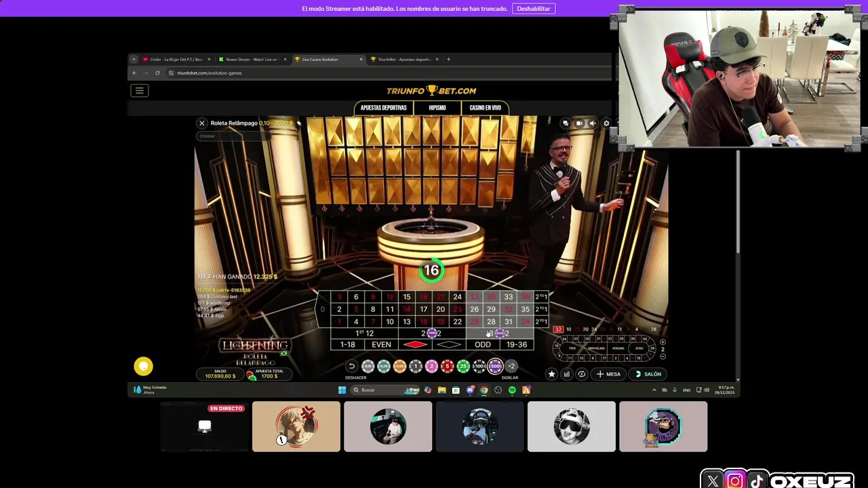This screenshot has height=488, width=868.
Task: Bet on the 2nd 12 dozen
Action: click(x=432, y=333)
